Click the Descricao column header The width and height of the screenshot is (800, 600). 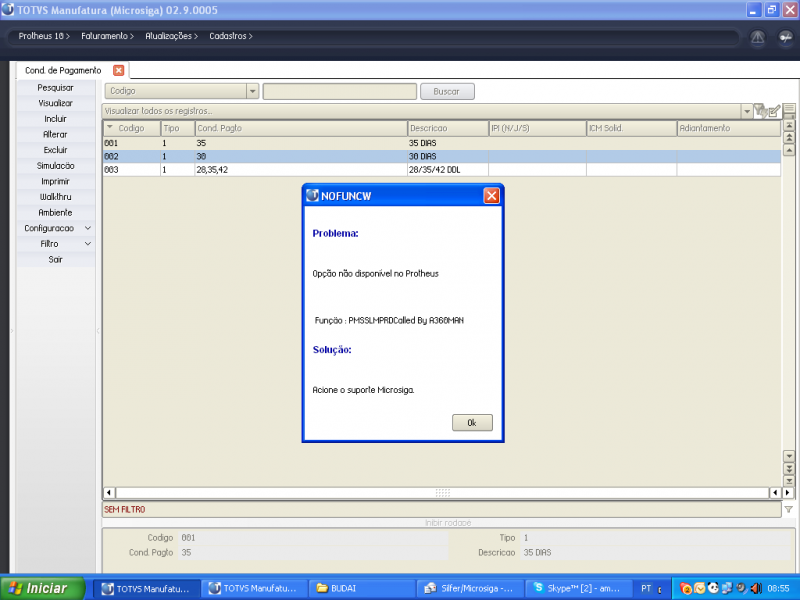click(x=448, y=128)
